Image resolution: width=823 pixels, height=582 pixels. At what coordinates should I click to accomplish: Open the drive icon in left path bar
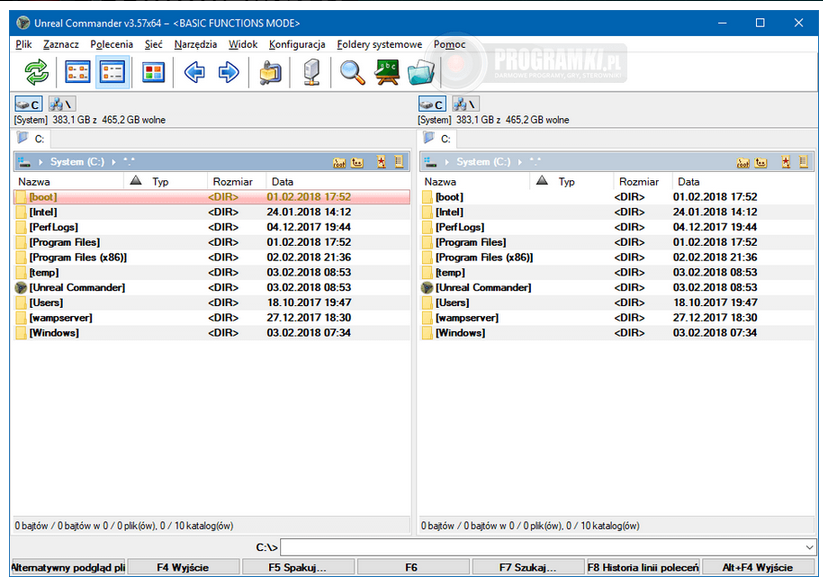click(x=24, y=162)
